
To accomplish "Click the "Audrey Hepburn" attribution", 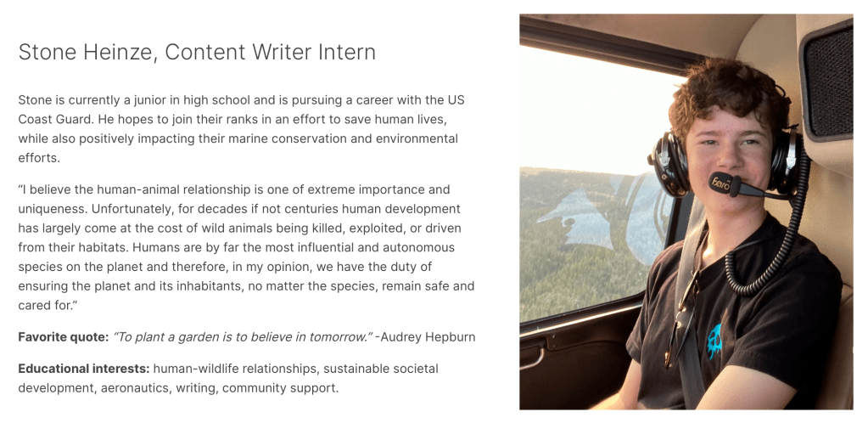I will [428, 337].
